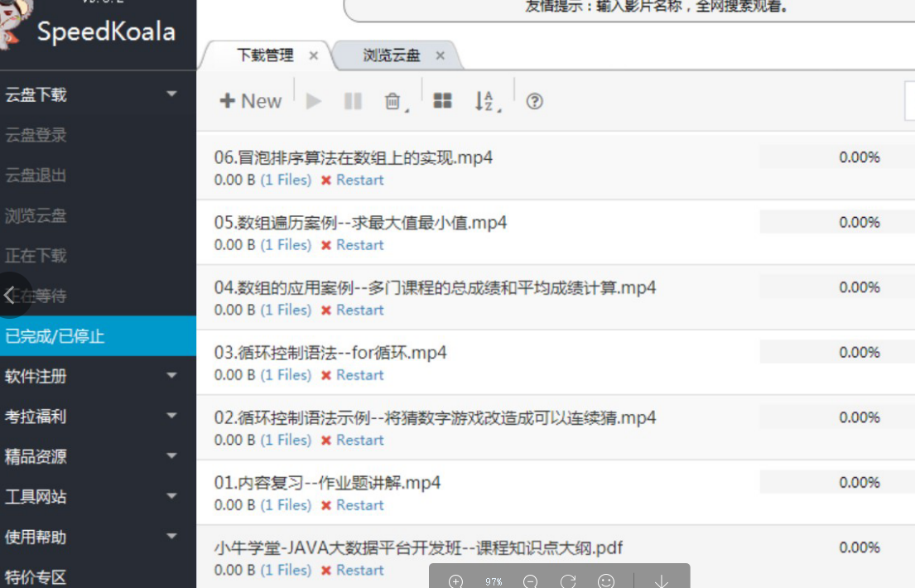Viewport: 915px width, 588px height.
Task: Select 01.内容复习--作业题讲解.mp4 file name
Action: (327, 483)
